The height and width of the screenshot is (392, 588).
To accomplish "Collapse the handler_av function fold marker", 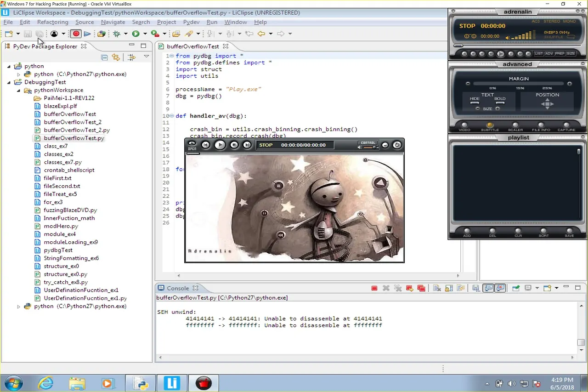I will pyautogui.click(x=171, y=116).
